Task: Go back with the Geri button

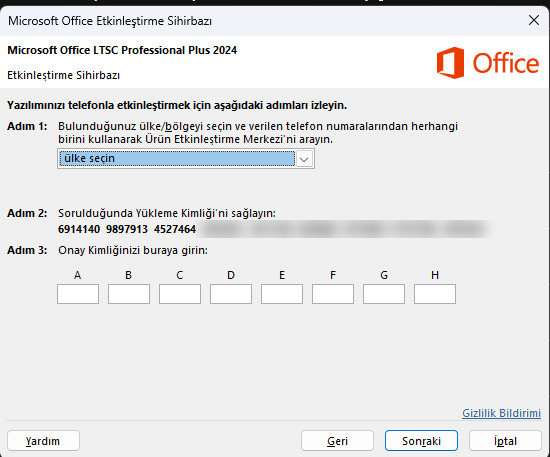Action: [337, 441]
